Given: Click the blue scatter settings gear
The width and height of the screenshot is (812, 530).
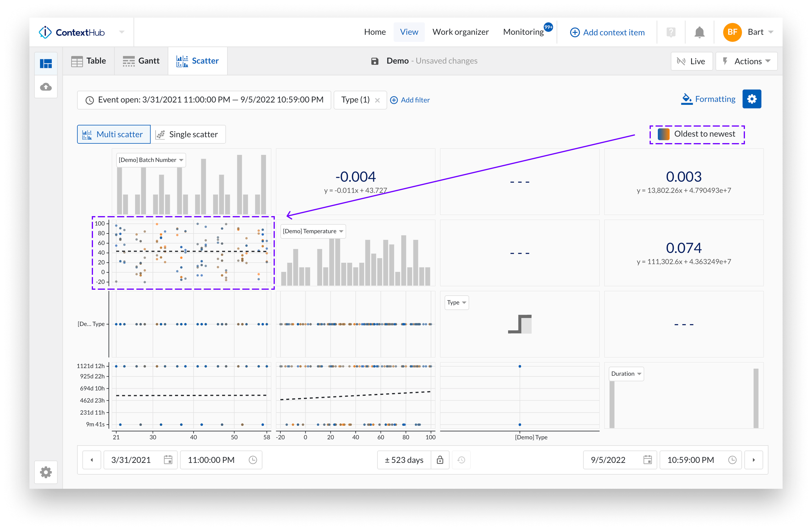Looking at the screenshot, I should [751, 99].
